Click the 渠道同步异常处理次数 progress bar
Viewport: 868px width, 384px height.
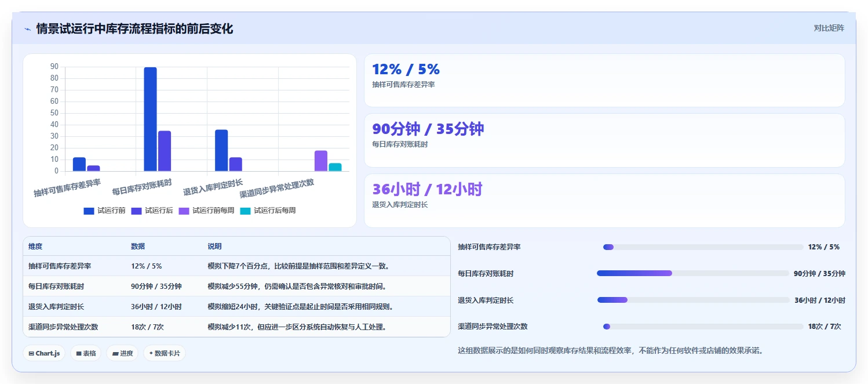click(703, 327)
